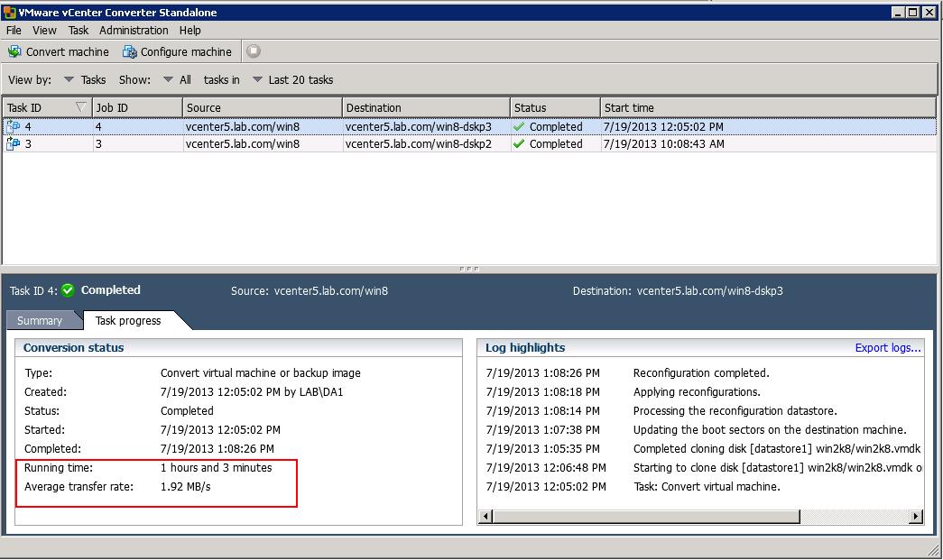This screenshot has height=560, width=943.
Task: Click the green check icon beside Task ID 4 Completed
Action: [x=68, y=290]
